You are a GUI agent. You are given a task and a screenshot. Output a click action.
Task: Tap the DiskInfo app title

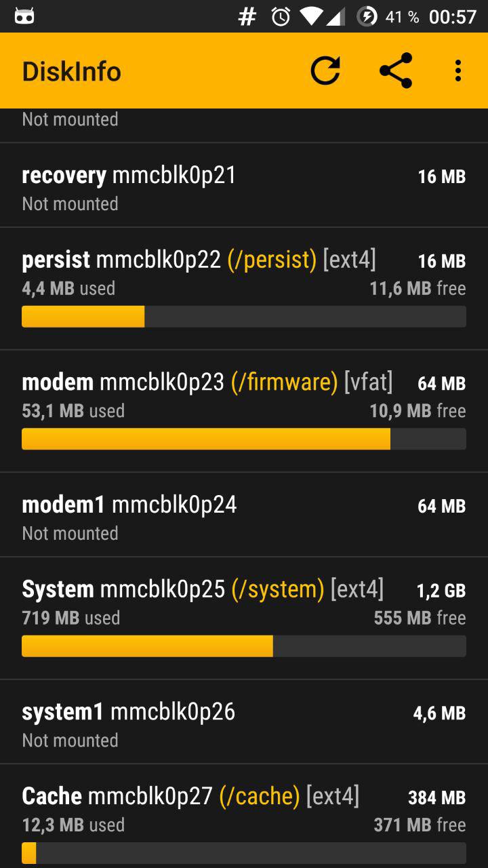(x=72, y=71)
